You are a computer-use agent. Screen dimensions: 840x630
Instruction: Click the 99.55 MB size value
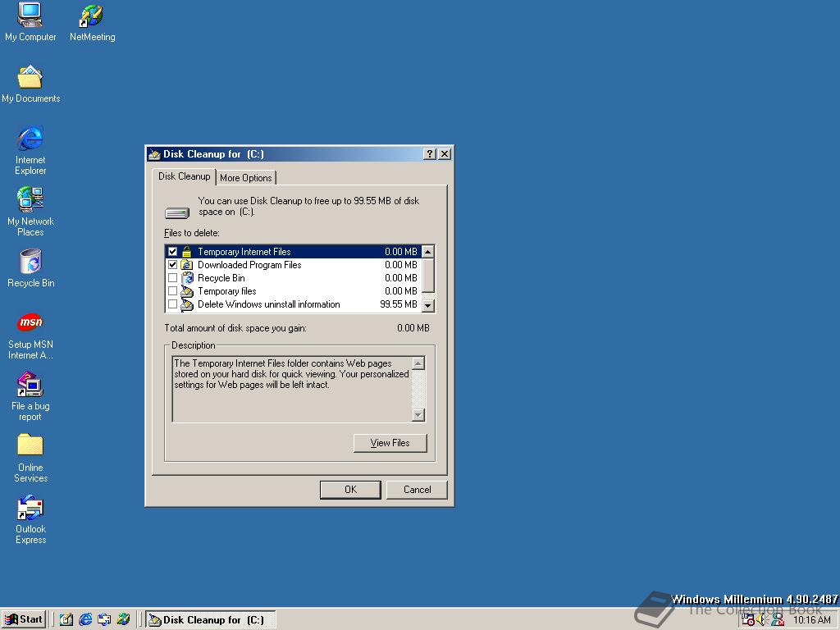(399, 304)
